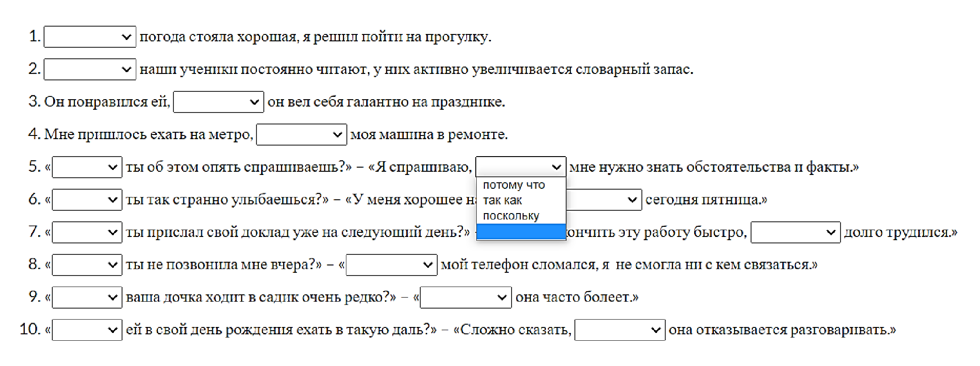Open first dropdown in sentence 5

(87, 167)
